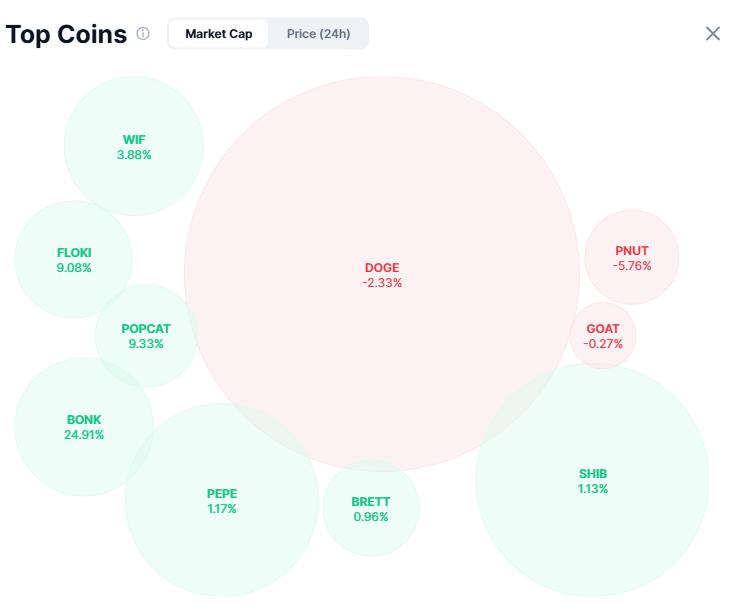
Task: Click the -2.33% change under DOGE
Action: 382,283
